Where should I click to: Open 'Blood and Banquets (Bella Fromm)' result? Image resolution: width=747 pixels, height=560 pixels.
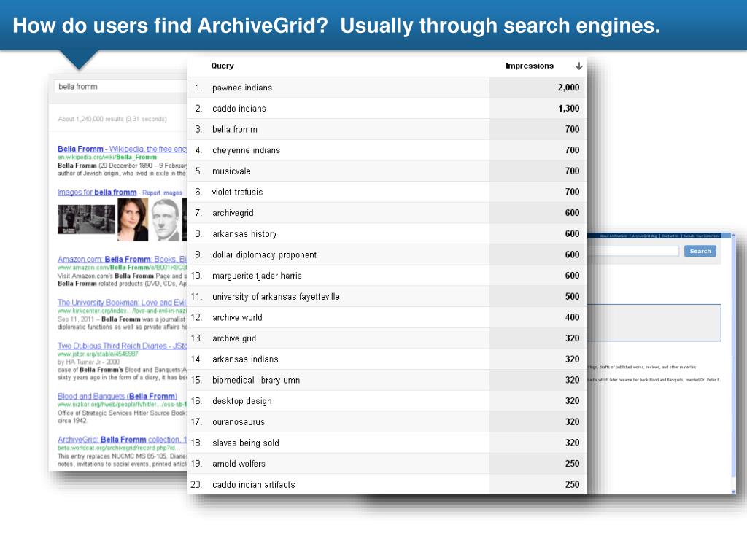click(x=117, y=396)
